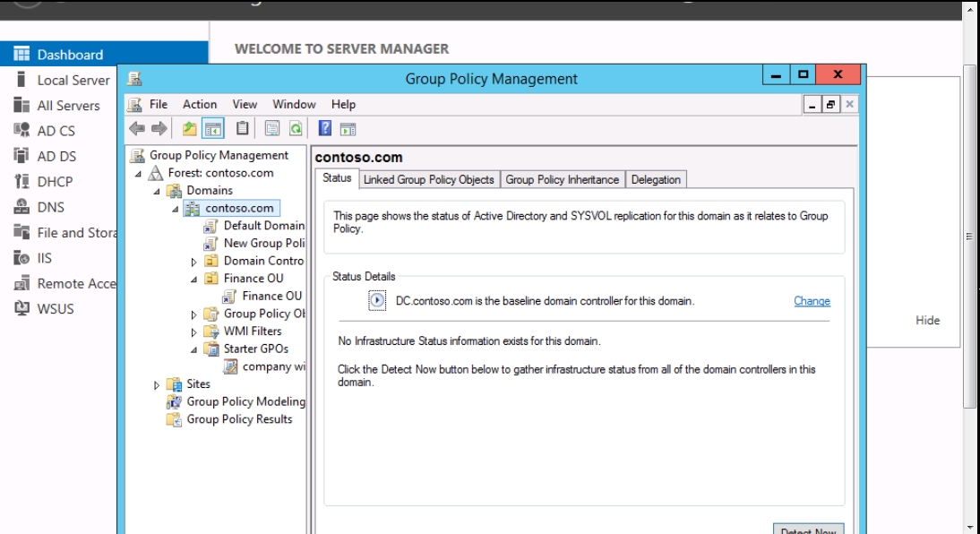Open the Help menu
This screenshot has height=534, width=980.
pyautogui.click(x=343, y=105)
